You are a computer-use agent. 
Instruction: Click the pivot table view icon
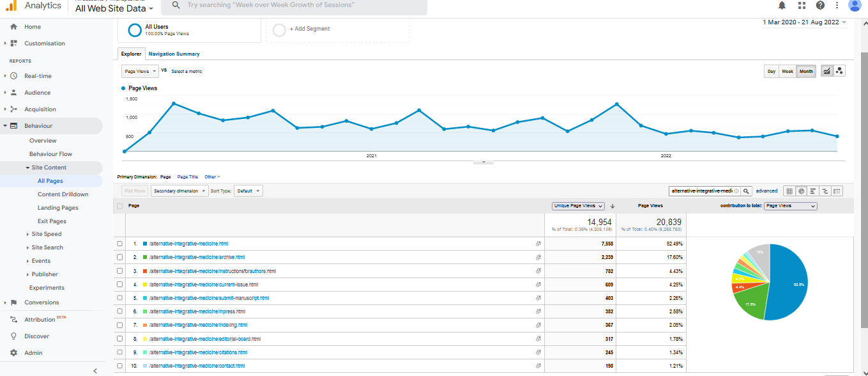[x=837, y=191]
